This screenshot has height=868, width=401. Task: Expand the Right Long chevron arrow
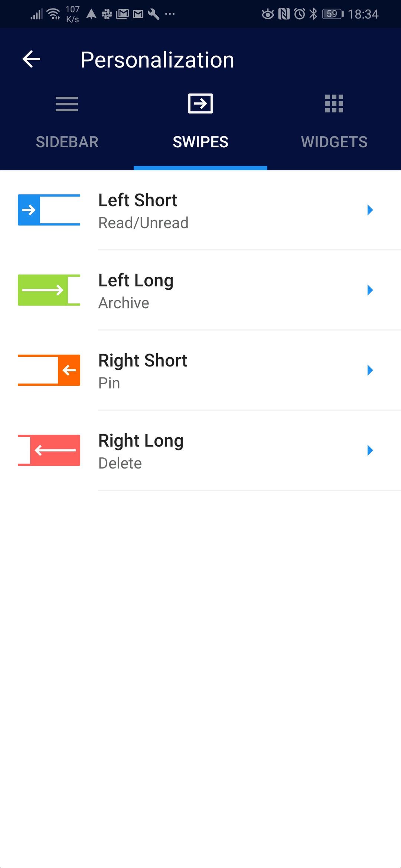[x=370, y=450]
